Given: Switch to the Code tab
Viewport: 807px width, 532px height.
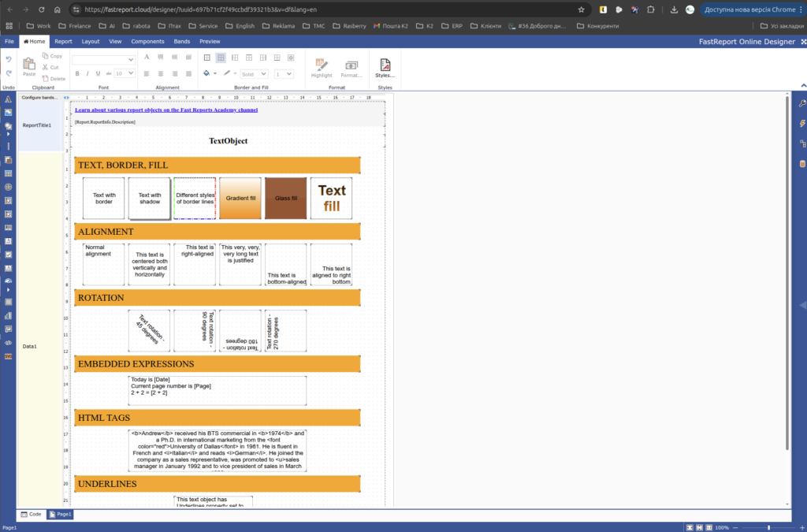Looking at the screenshot, I should click(31, 514).
